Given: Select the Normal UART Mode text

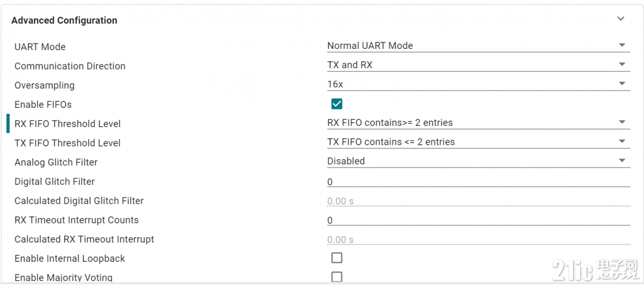Looking at the screenshot, I should (370, 45).
